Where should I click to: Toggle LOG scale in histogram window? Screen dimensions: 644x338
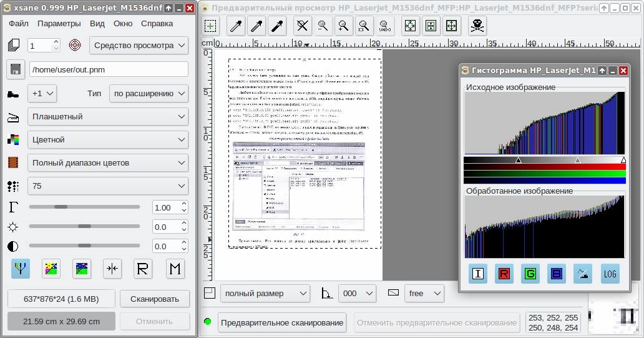click(610, 274)
